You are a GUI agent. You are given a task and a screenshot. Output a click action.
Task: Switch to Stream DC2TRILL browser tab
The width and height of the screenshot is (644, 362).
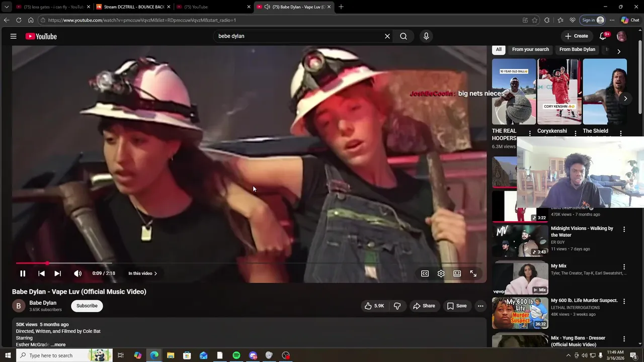pos(133,7)
